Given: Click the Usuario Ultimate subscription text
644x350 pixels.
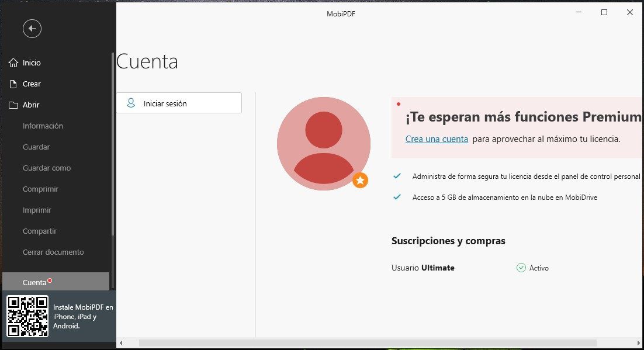Looking at the screenshot, I should 423,268.
